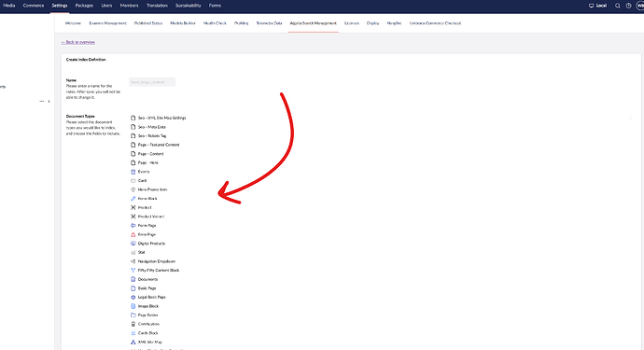Select 'Seo - Robots Tag' document type
Image resolution: width=644 pixels, height=350 pixels.
tap(152, 136)
